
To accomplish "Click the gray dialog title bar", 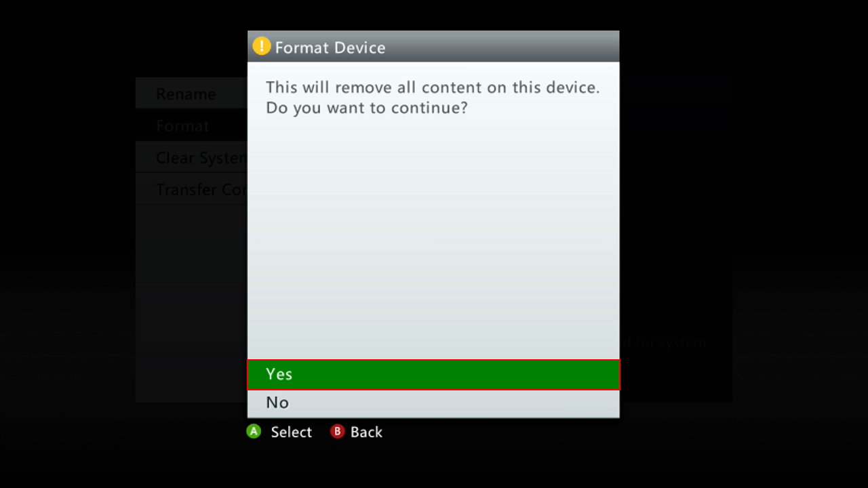I will (433, 46).
